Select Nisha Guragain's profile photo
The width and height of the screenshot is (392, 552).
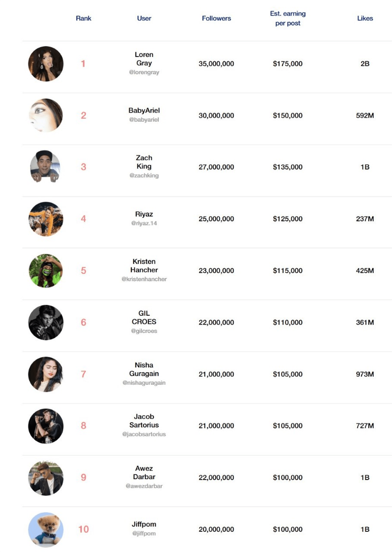(46, 374)
